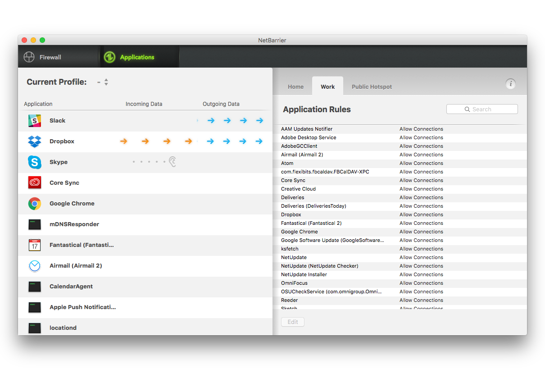Select the Fantastical calendar icon
Image resolution: width=545 pixels, height=392 pixels.
(35, 245)
